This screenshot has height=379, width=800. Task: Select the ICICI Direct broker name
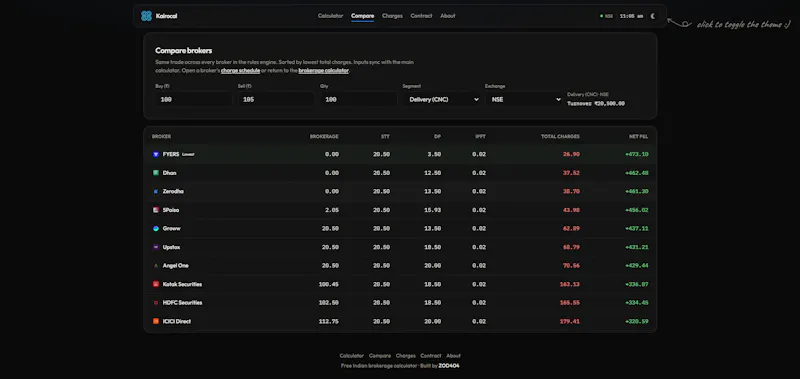[177, 321]
